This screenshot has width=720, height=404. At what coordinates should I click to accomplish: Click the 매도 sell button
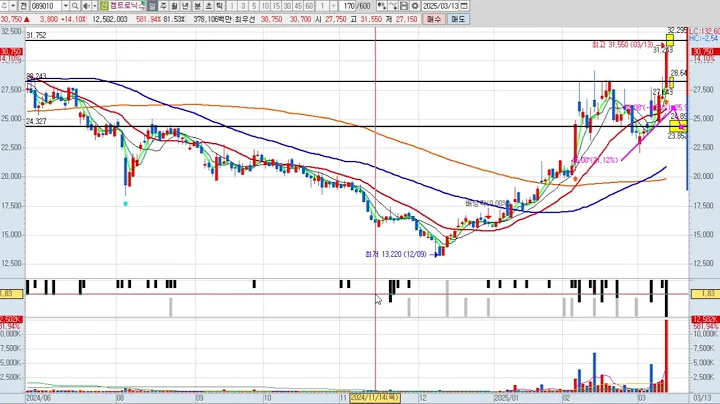pos(458,19)
